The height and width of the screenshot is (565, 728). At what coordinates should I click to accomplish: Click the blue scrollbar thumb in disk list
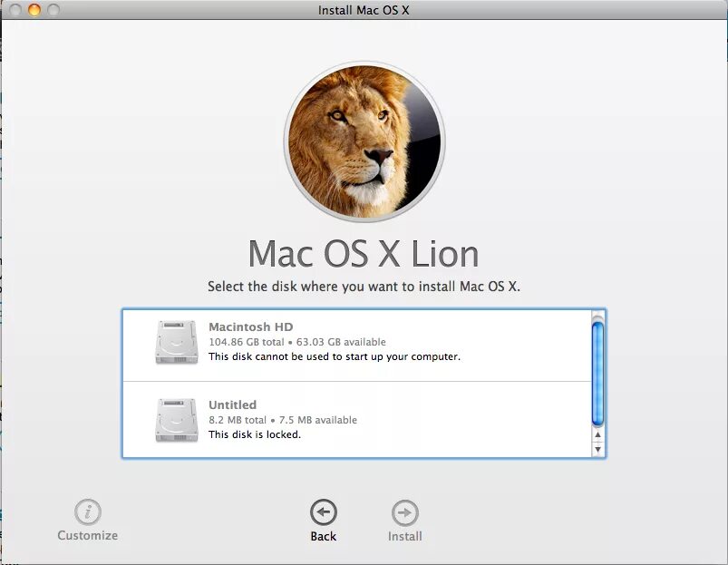point(598,374)
